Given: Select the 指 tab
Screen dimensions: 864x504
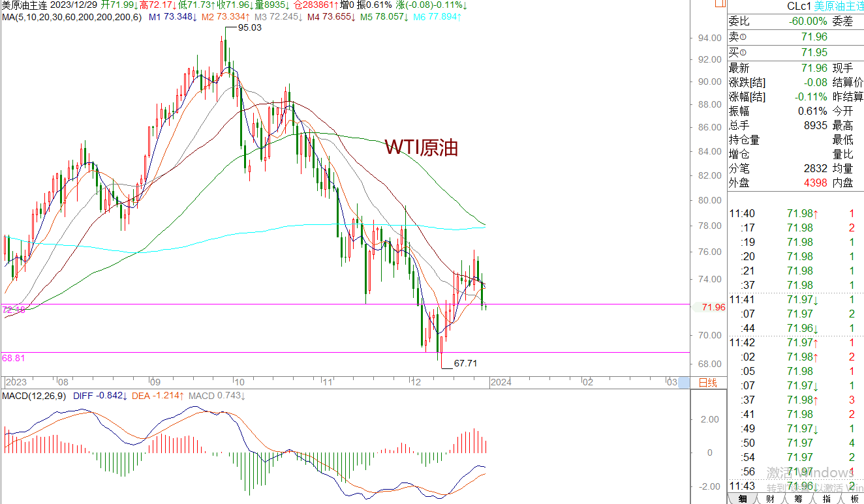Looking at the screenshot, I should 826,499.
